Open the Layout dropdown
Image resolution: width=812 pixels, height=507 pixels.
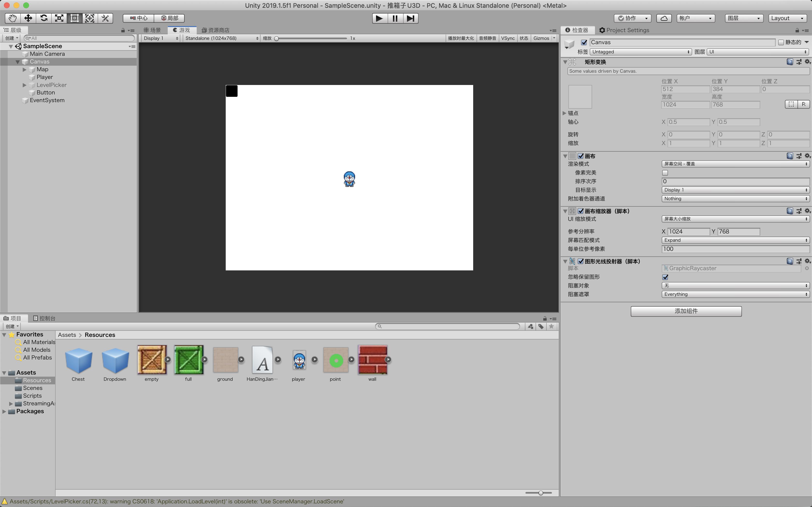(787, 18)
